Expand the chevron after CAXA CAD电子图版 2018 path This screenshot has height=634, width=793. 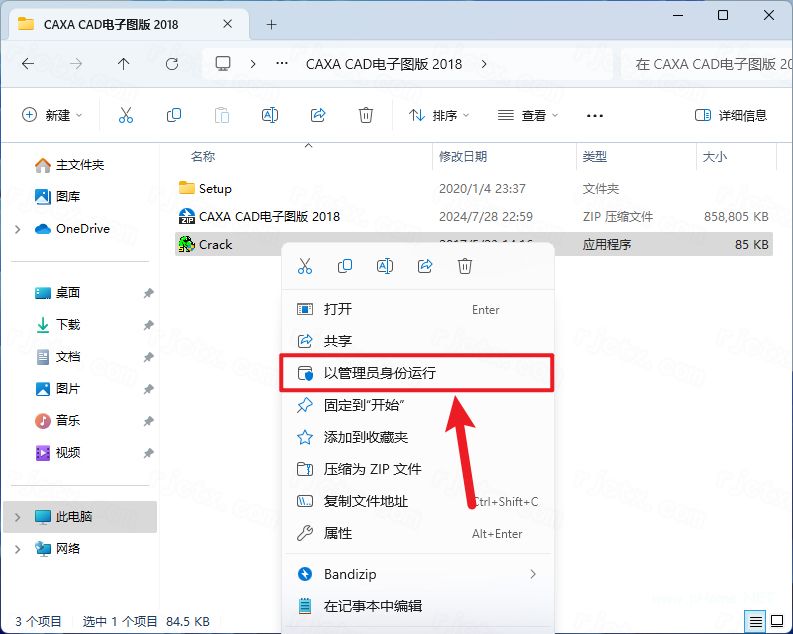click(484, 64)
